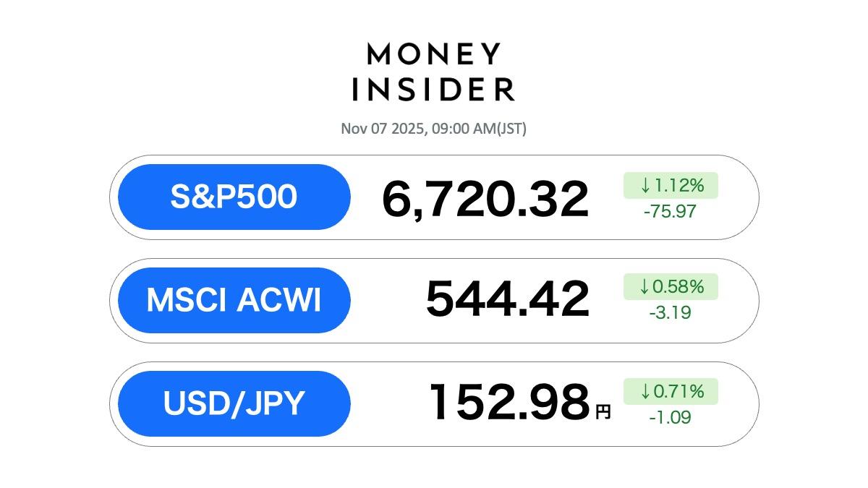Click the 0.71% percentage change text

click(678, 392)
